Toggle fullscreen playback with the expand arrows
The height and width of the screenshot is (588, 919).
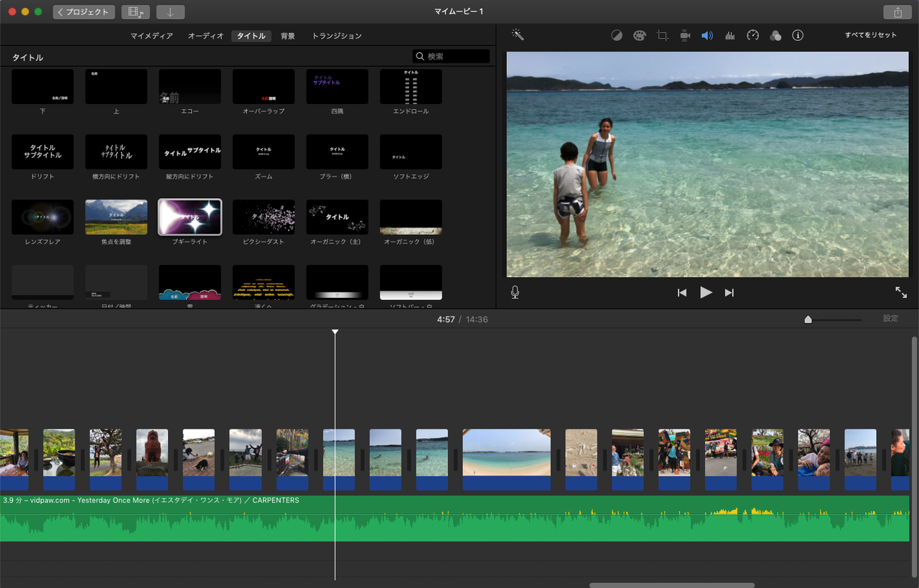pyautogui.click(x=900, y=292)
